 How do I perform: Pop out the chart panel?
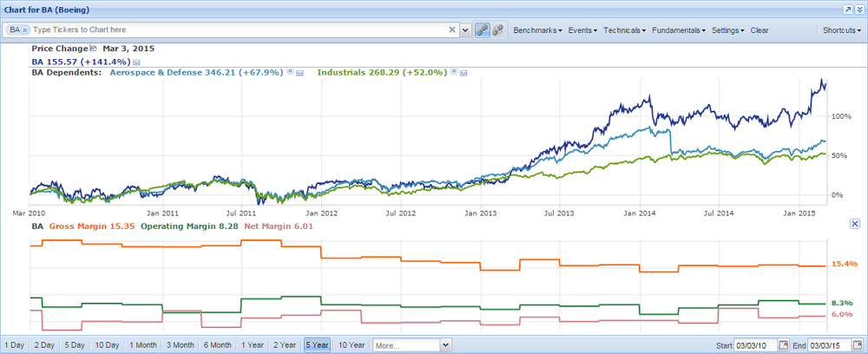click(847, 10)
